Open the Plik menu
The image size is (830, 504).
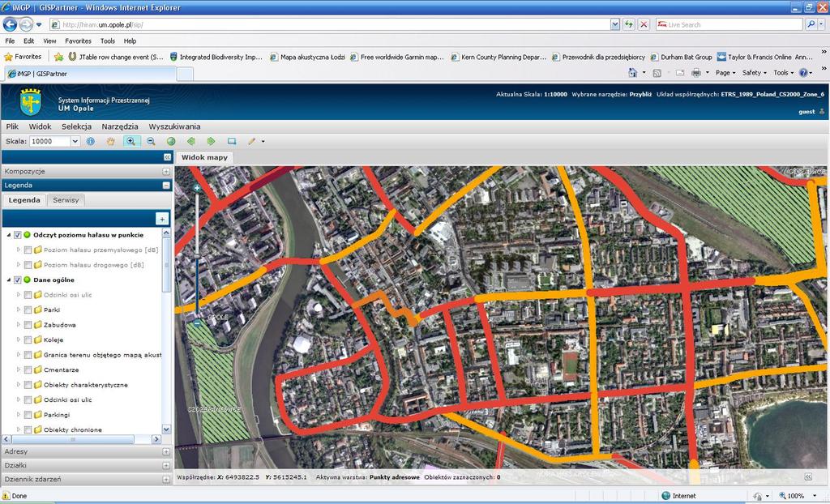pyautogui.click(x=12, y=126)
